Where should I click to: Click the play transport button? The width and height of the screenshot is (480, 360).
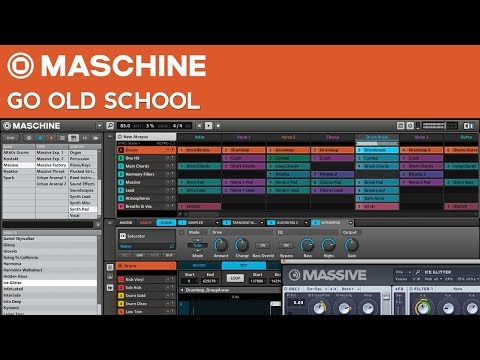coord(209,126)
